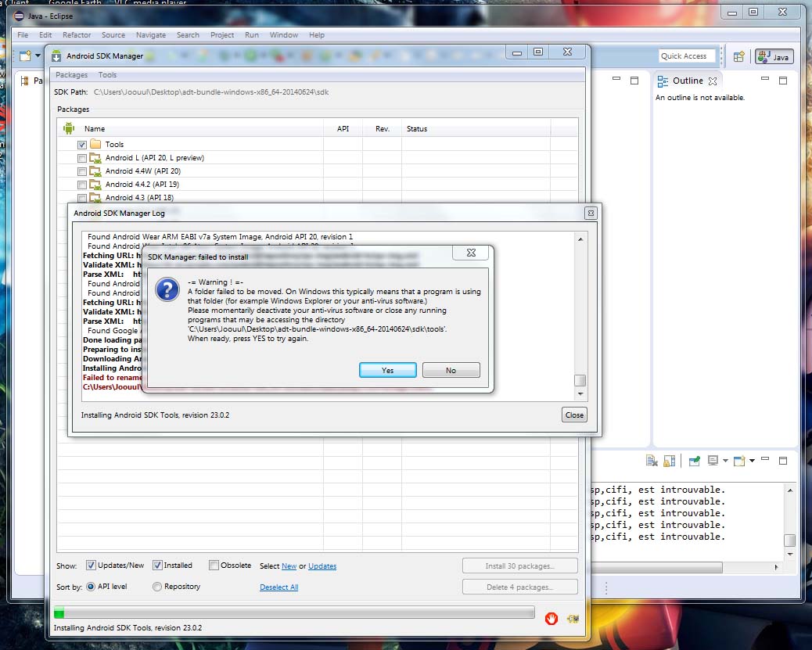Toggle the Installed checkbox
This screenshot has width=812, height=650.
click(x=157, y=565)
